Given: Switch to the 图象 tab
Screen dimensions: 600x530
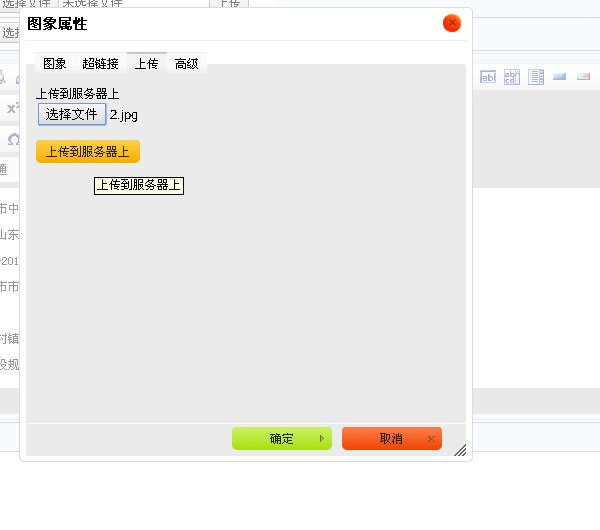Looking at the screenshot, I should click(54, 63).
